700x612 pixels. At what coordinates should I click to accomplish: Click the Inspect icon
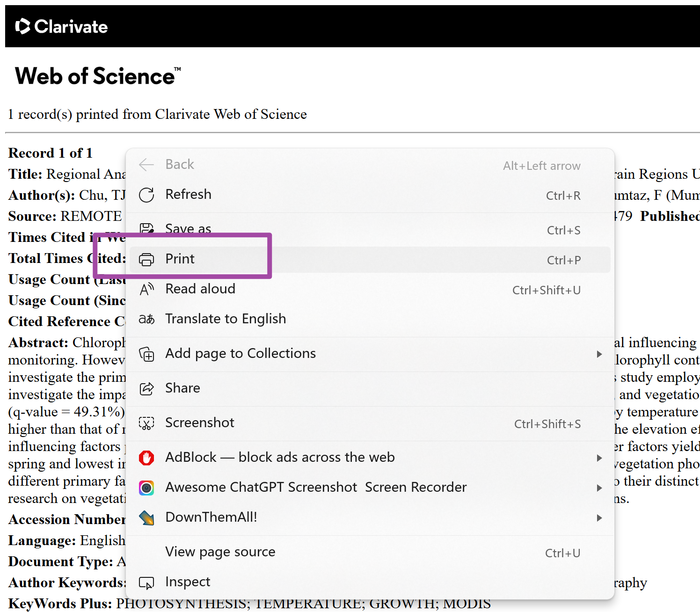(x=146, y=583)
